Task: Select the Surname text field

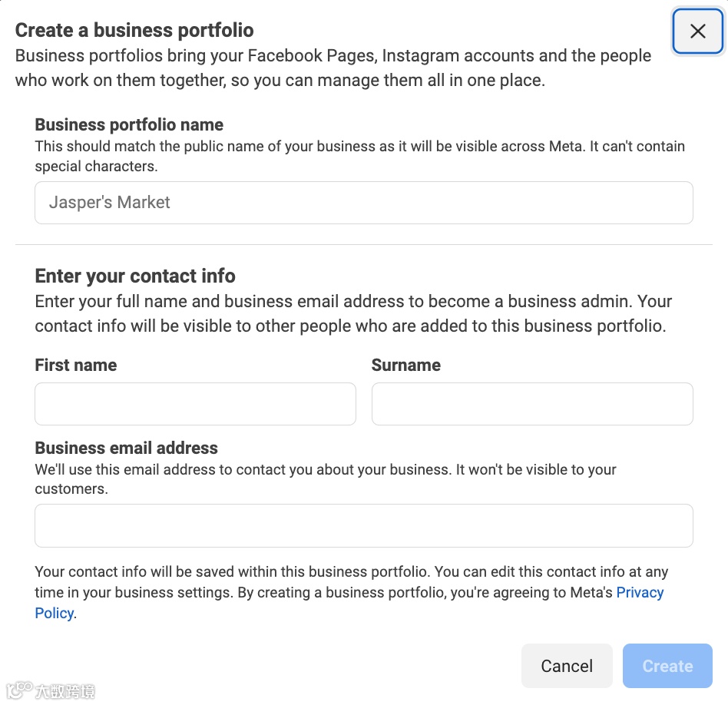Action: (531, 404)
